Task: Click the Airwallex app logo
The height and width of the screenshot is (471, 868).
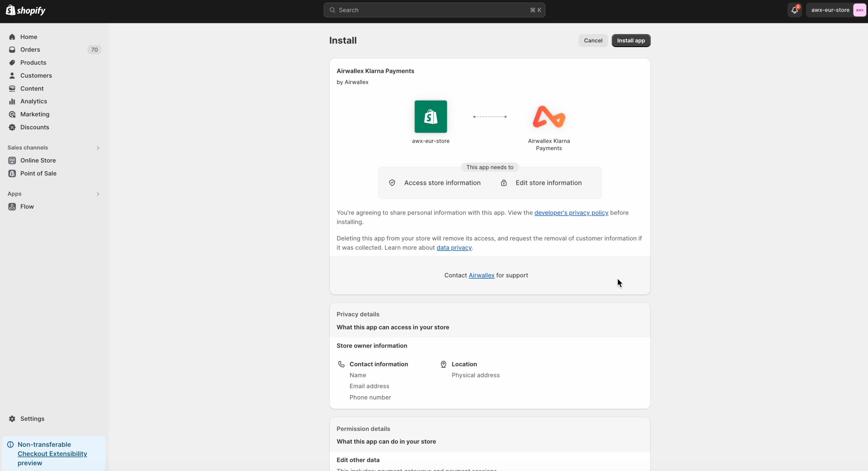Action: pos(549,117)
